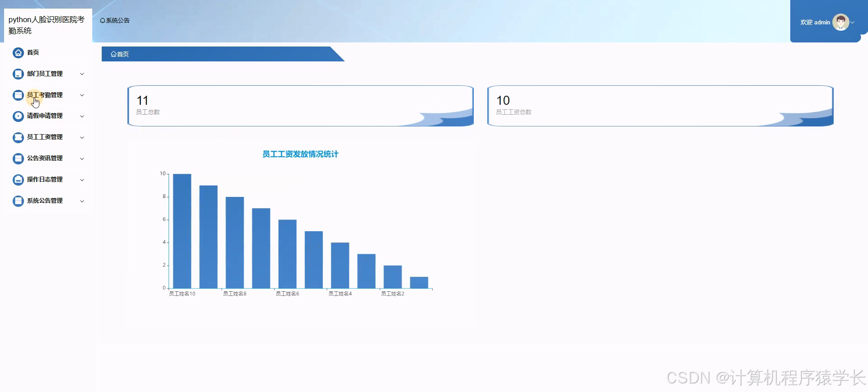The height and width of the screenshot is (392, 868).
Task: Click the system title python人脸识别医院考勤系统
Action: pos(47,25)
